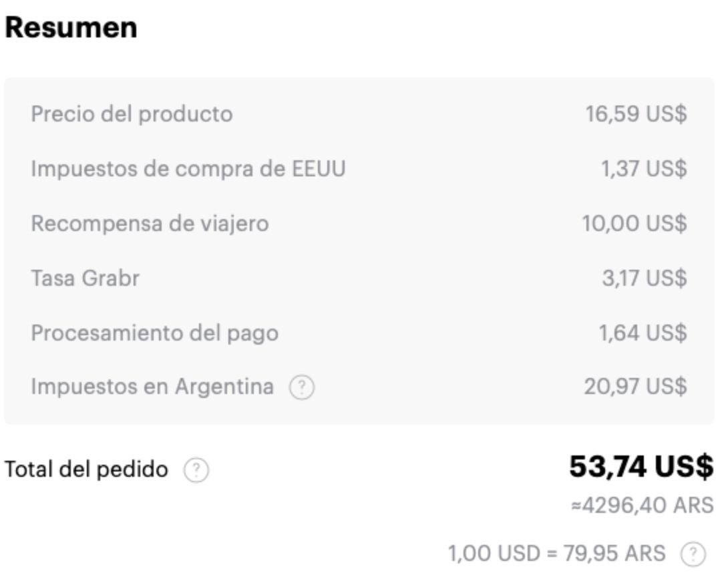This screenshot has height=585, width=728.
Task: Select the 1,37 US$ tax amount
Action: 644,168
